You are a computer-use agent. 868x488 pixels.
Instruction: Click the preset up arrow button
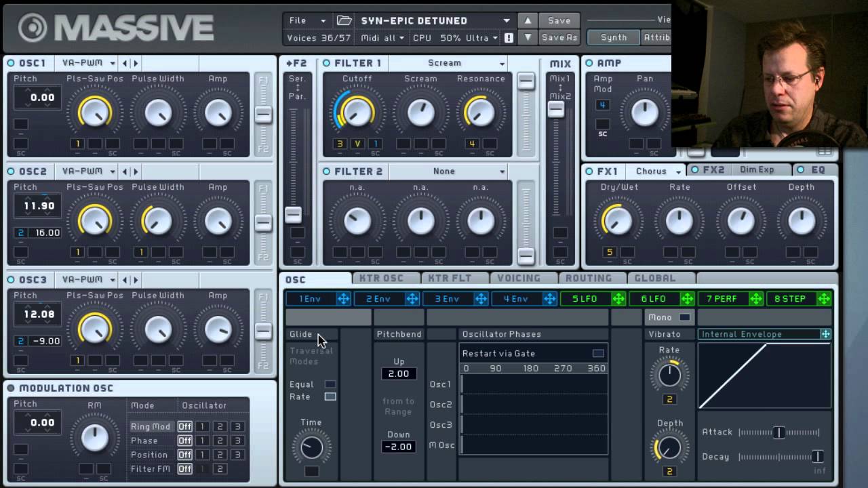tap(528, 20)
